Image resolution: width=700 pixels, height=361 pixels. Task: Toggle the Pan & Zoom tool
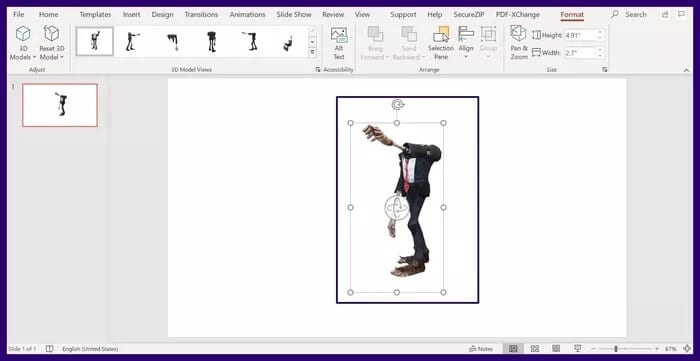tap(519, 43)
